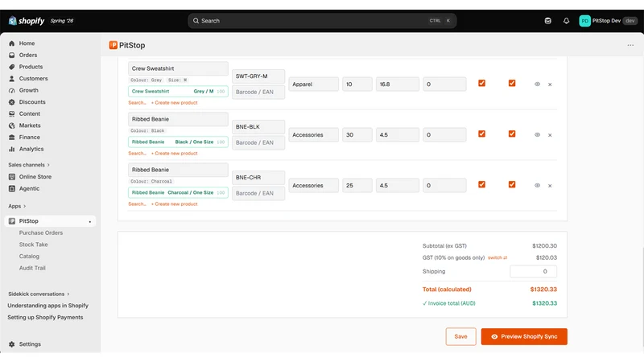Screen dimensions: 644x362
Task: Open matched variant Crew Sweatshirt Grey / M
Action: (178, 91)
